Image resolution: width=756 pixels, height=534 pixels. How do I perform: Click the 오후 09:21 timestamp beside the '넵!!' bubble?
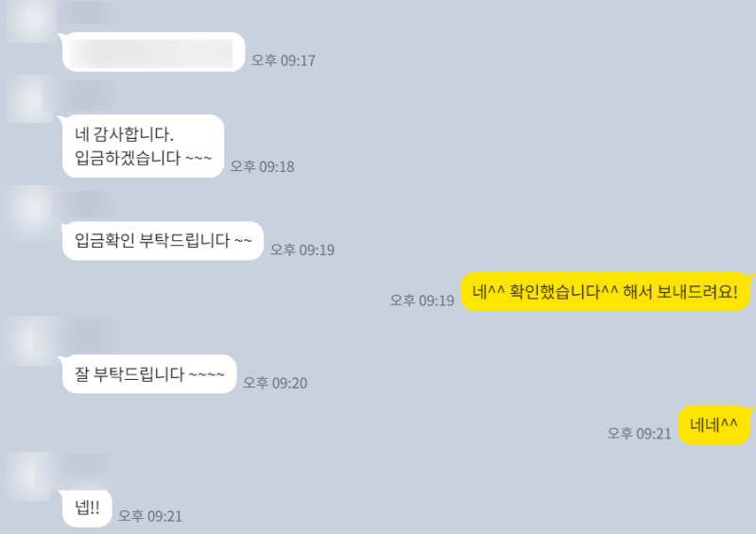150,516
